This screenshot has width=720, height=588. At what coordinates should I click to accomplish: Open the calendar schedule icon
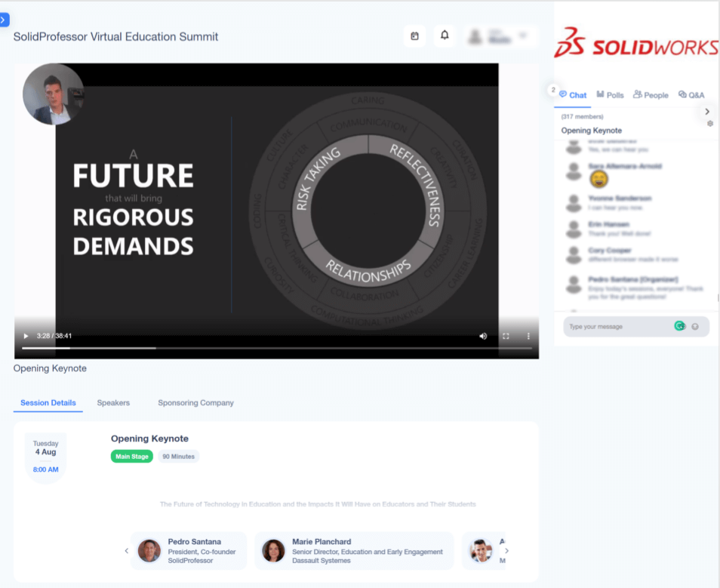[x=414, y=35]
